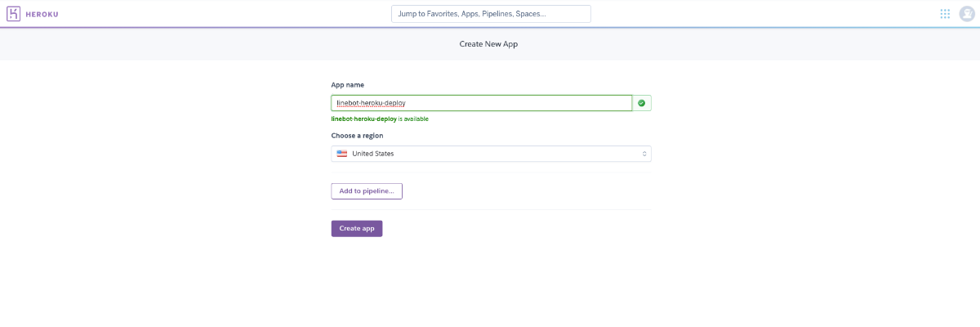This screenshot has height=327, width=980.
Task: Click the region selector up-down arrows
Action: pyautogui.click(x=644, y=154)
